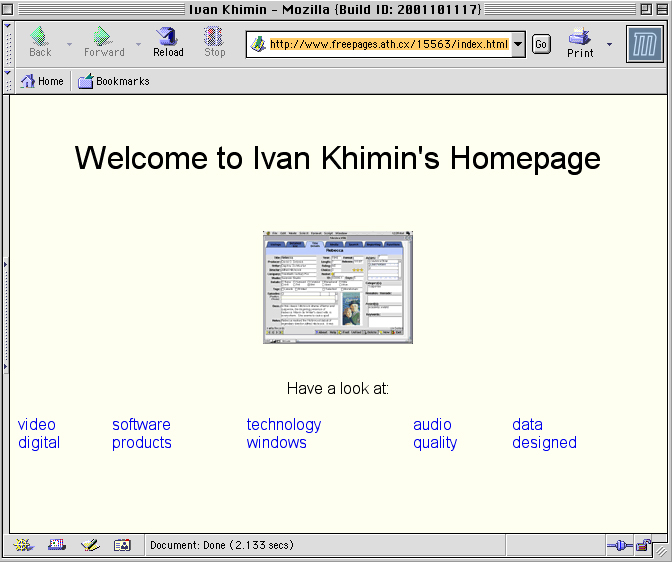Click the 'Have a look at:' text
The image size is (672, 562).
coord(338,388)
